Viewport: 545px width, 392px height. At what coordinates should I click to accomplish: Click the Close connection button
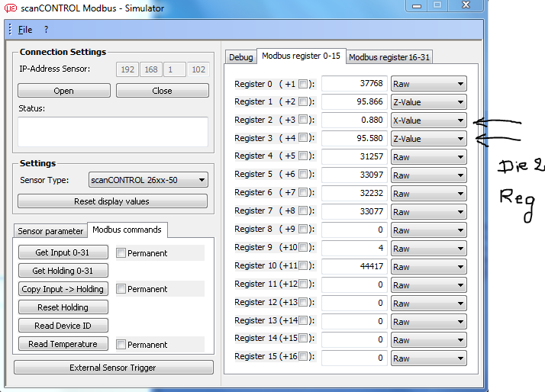[x=163, y=91]
